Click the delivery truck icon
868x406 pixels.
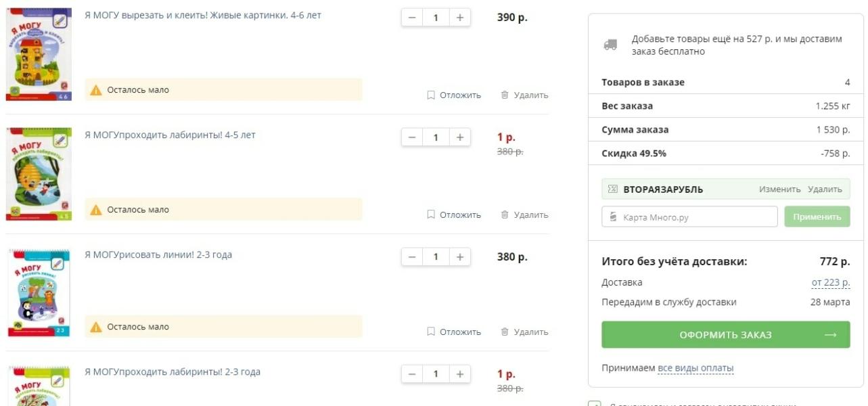[x=610, y=45]
